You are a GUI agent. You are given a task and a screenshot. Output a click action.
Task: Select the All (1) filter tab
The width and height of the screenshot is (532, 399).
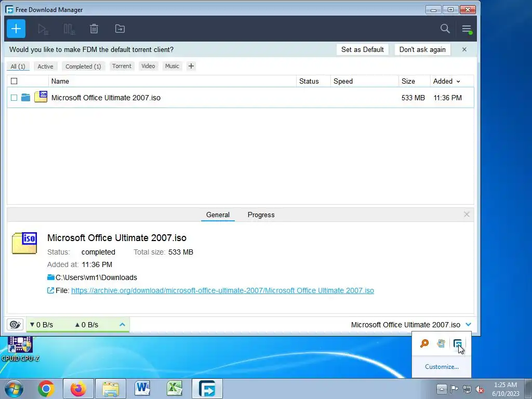coord(18,66)
